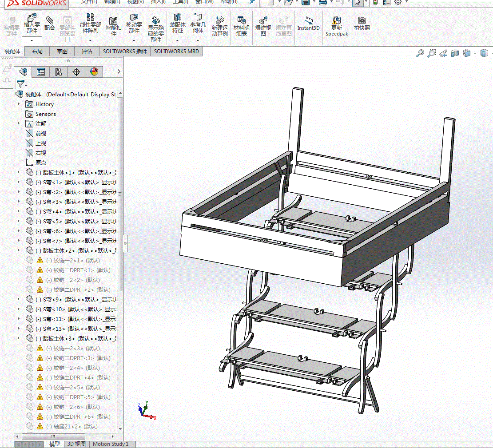Viewport: 493px width, 448px height.
Task: Open DisplayManager color ball tab
Action: [94, 72]
